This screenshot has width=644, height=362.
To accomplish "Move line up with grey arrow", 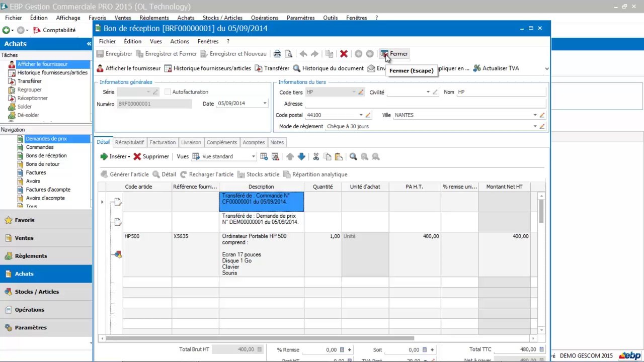I will coord(290,156).
